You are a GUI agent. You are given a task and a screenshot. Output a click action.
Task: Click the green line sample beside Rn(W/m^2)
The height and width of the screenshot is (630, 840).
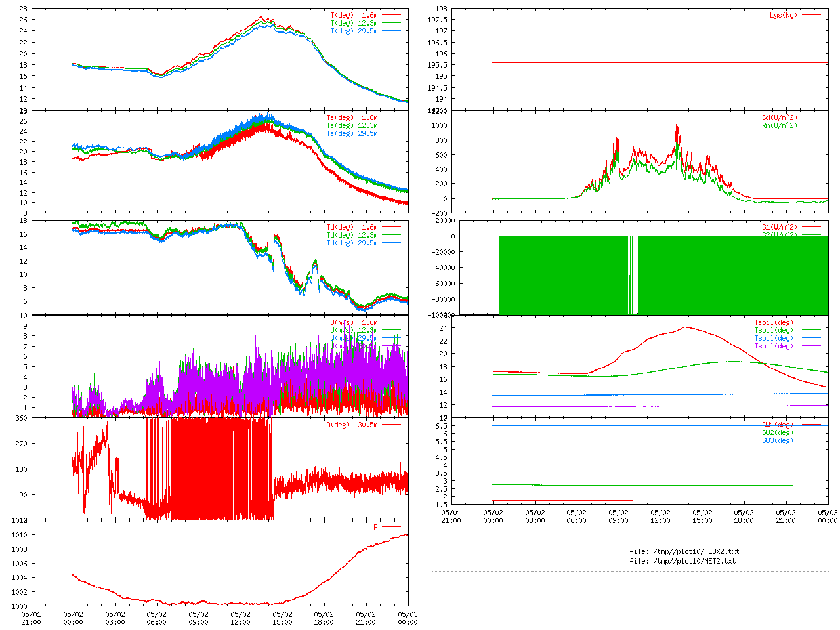tap(811, 125)
